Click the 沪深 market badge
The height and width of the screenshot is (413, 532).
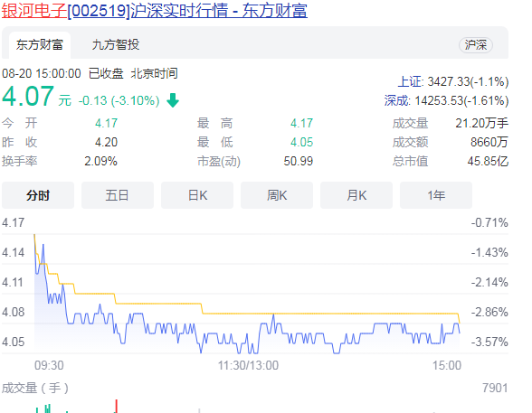[x=476, y=44]
